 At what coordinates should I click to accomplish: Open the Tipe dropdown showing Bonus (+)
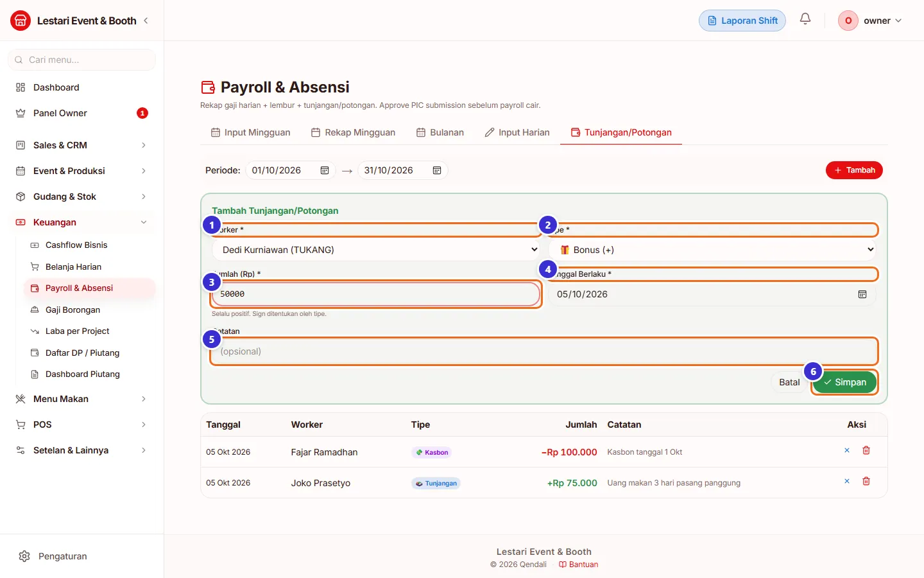[713, 250]
